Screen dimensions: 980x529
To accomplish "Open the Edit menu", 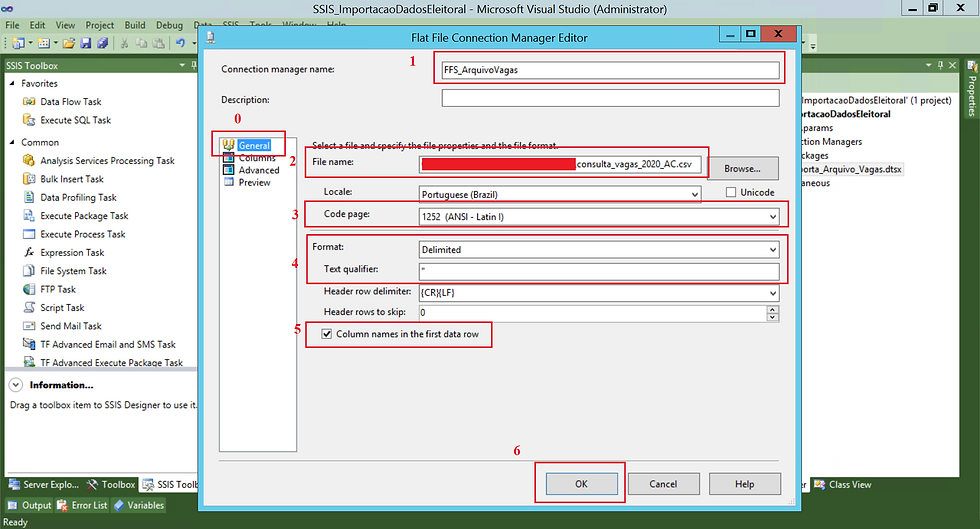I will [x=38, y=25].
